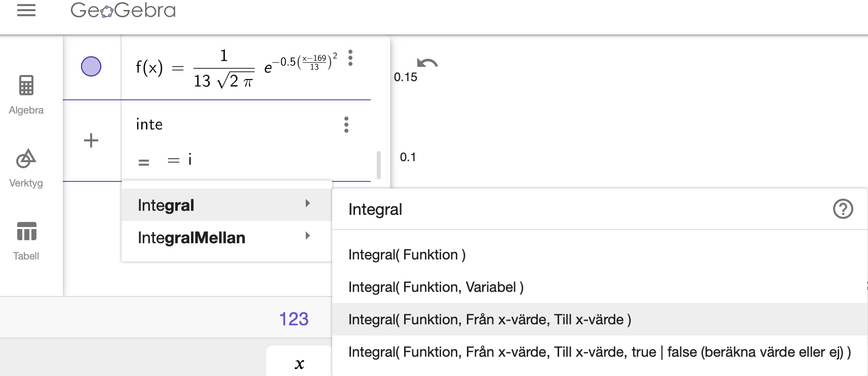The height and width of the screenshot is (376, 868).
Task: Toggle visibility of function f(x)
Action: click(91, 66)
